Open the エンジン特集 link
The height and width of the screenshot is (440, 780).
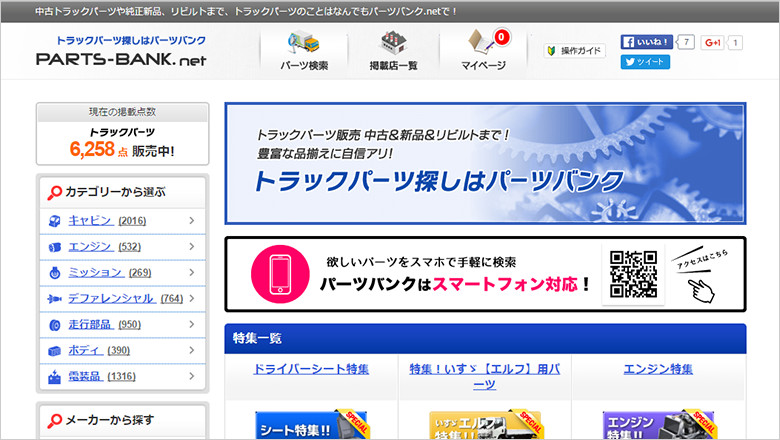tap(658, 369)
